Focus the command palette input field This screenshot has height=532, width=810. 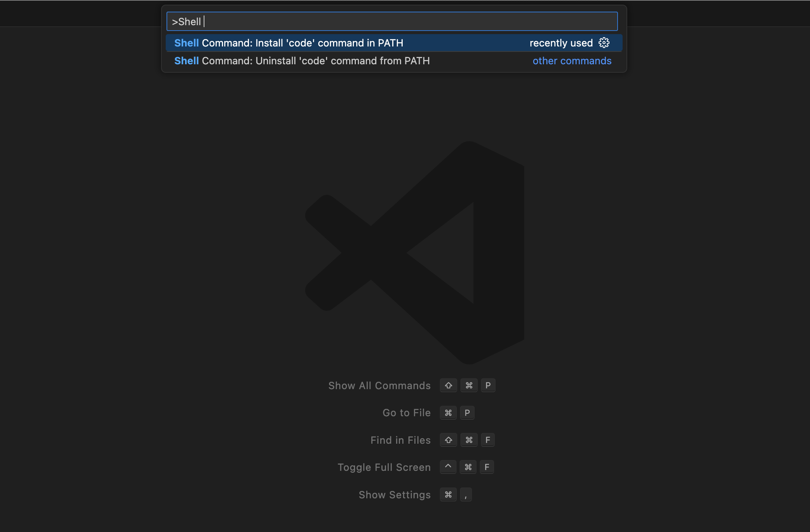click(392, 22)
